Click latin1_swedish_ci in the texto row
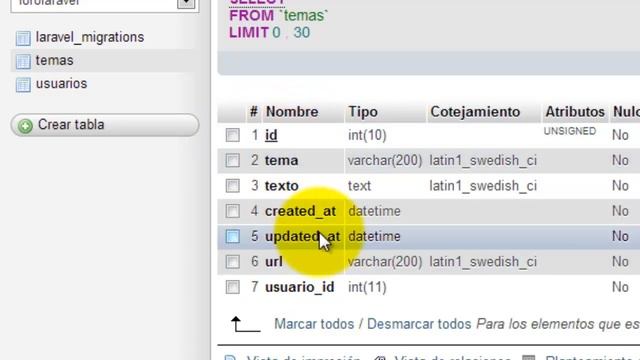This screenshot has width=640, height=360. [483, 186]
